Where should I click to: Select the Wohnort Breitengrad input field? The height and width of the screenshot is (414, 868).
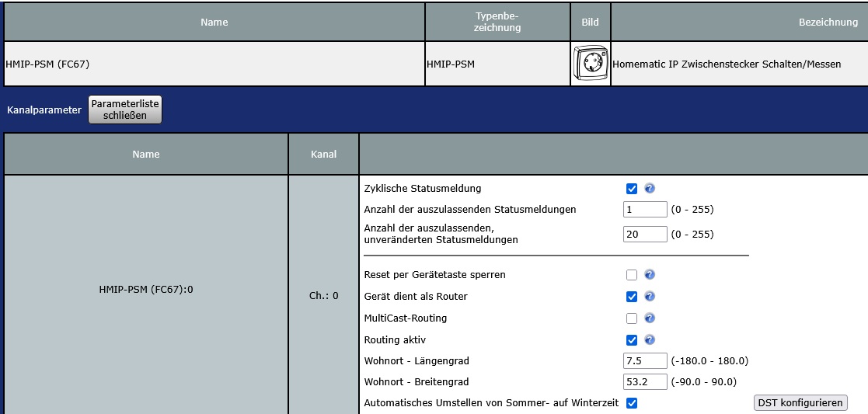coord(645,382)
